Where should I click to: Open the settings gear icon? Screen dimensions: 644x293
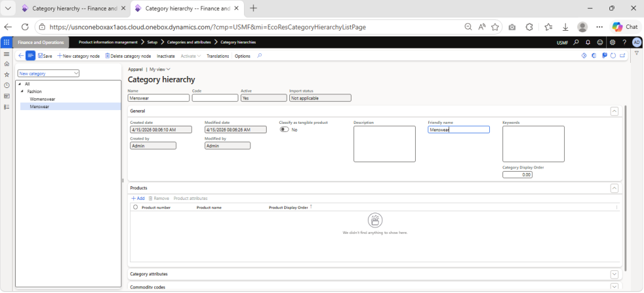(x=611, y=42)
